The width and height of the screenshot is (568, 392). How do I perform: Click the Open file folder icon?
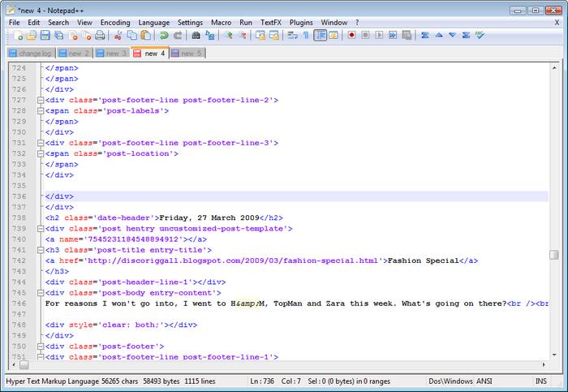tap(32, 36)
